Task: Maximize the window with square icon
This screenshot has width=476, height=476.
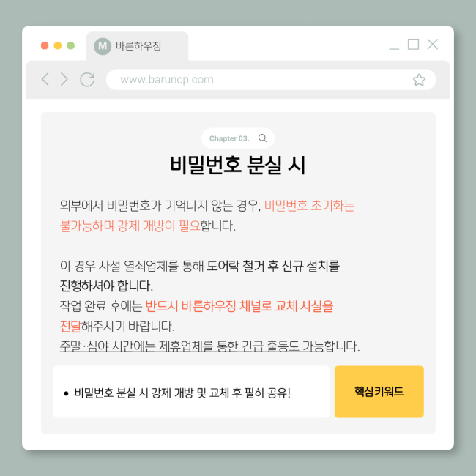Action: click(413, 45)
